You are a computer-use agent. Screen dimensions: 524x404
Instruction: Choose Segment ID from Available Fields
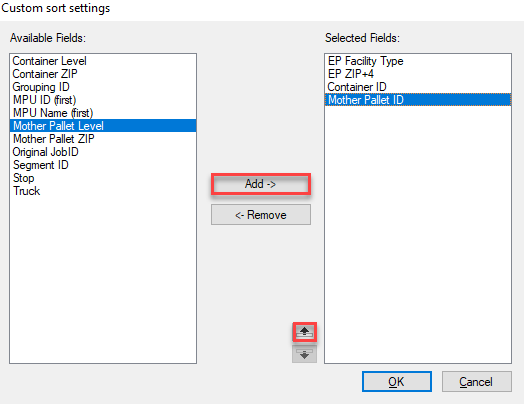click(x=40, y=165)
